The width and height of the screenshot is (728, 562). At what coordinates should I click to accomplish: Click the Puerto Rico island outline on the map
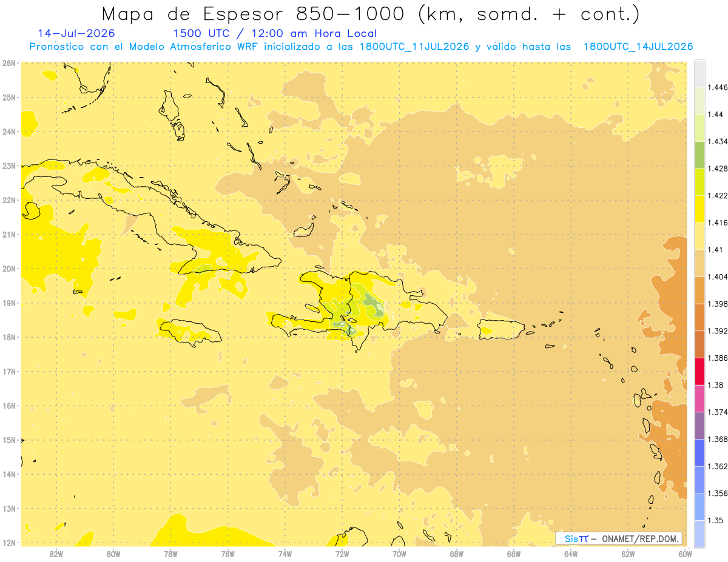(x=501, y=330)
